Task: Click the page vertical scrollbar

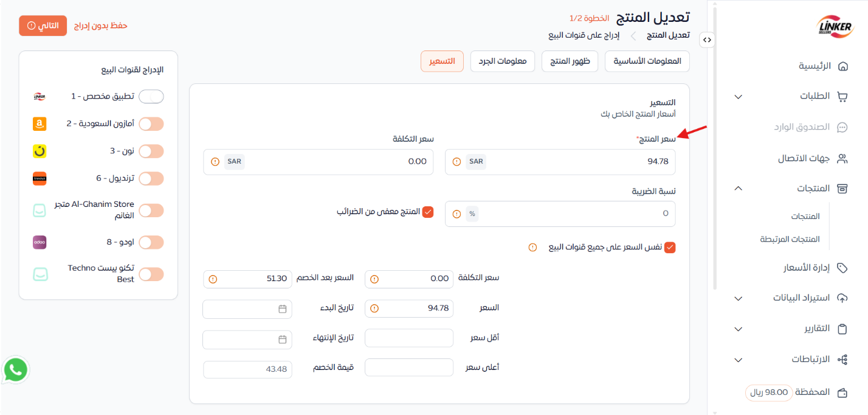Action: click(x=714, y=149)
